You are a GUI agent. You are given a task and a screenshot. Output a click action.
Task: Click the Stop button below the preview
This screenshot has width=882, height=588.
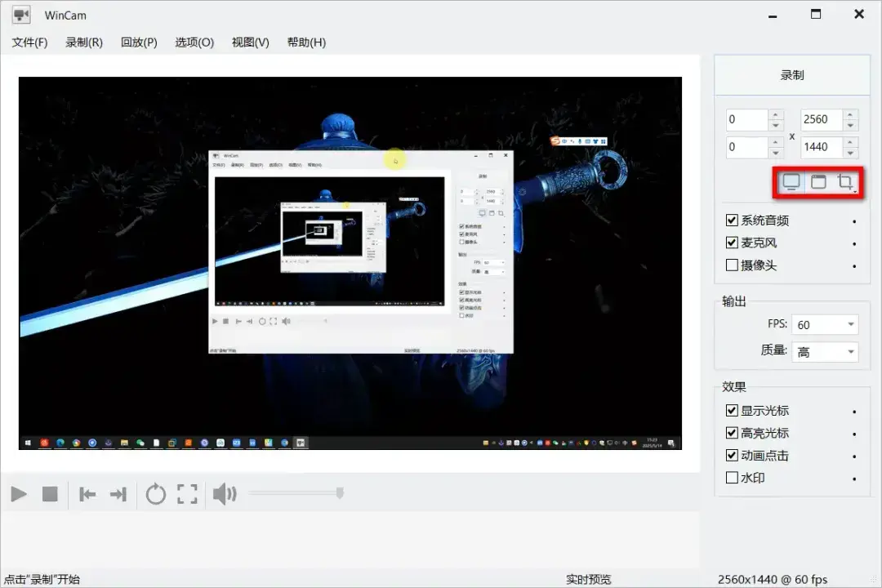pyautogui.click(x=51, y=493)
